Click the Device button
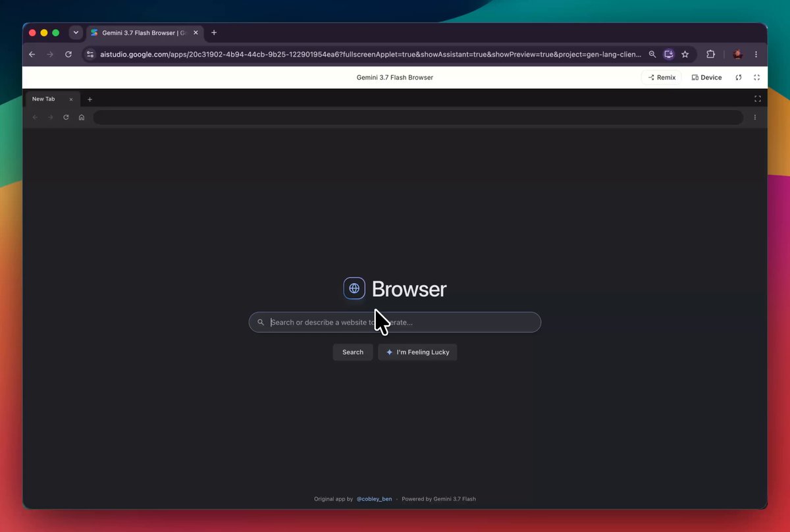The width and height of the screenshot is (790, 532). click(706, 78)
